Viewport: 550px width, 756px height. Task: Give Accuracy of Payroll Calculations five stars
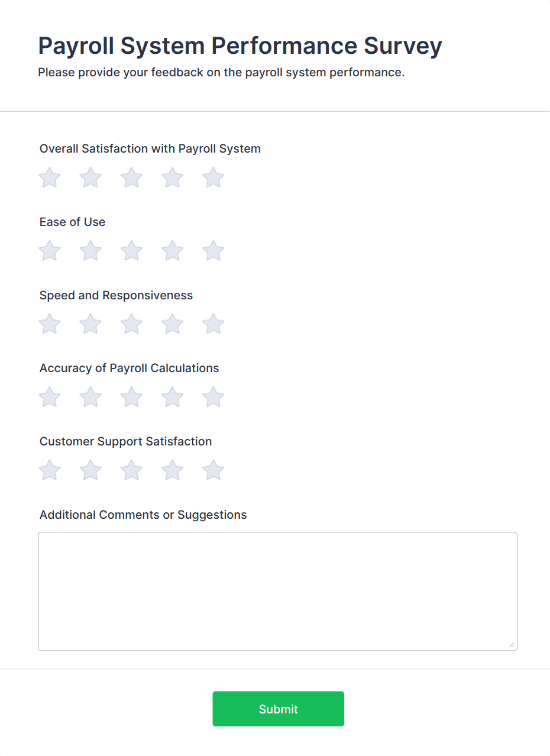[x=213, y=397]
